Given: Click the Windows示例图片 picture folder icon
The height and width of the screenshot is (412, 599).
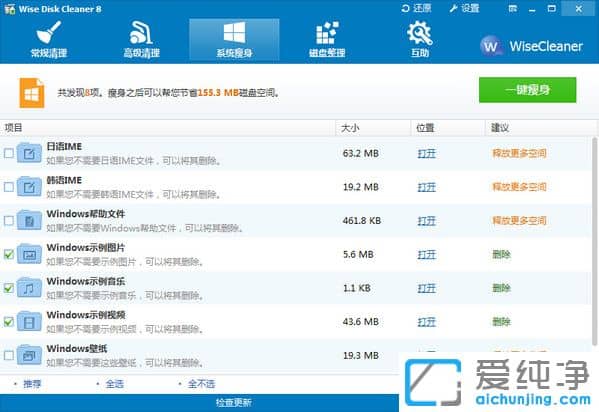Looking at the screenshot, I should pos(29,254).
